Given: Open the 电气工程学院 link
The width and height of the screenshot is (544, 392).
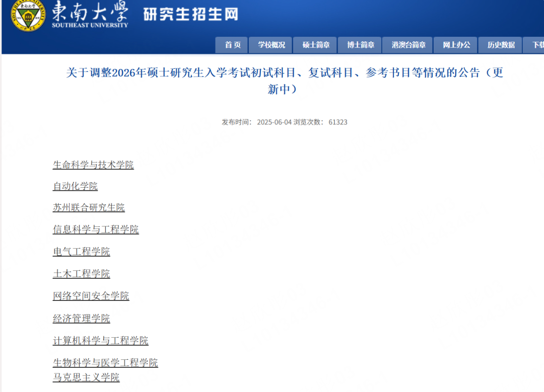Looking at the screenshot, I should click(x=82, y=252).
